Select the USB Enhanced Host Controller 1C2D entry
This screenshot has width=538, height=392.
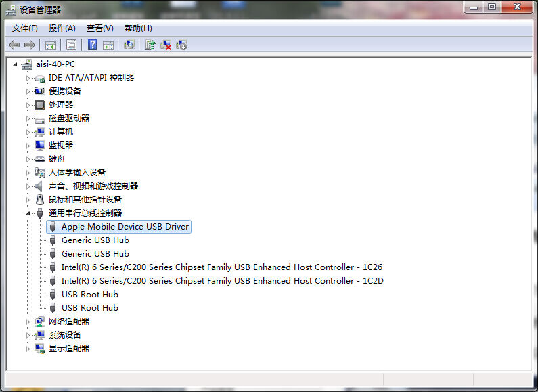pos(222,281)
